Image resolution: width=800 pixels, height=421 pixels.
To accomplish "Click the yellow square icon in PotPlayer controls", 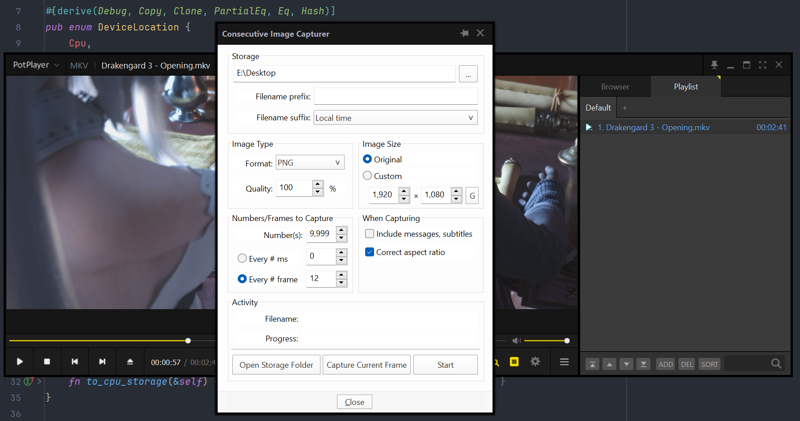I will point(514,362).
